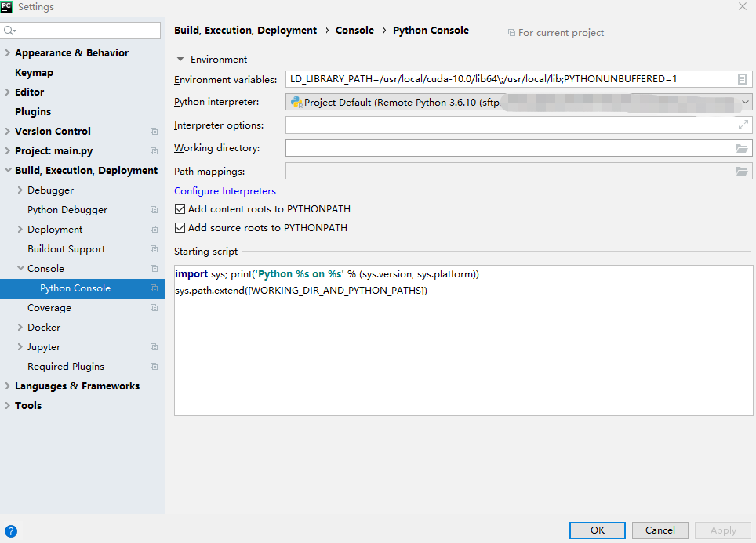Click project-level icon beside Jupyter
This screenshot has height=543, width=756.
point(154,347)
